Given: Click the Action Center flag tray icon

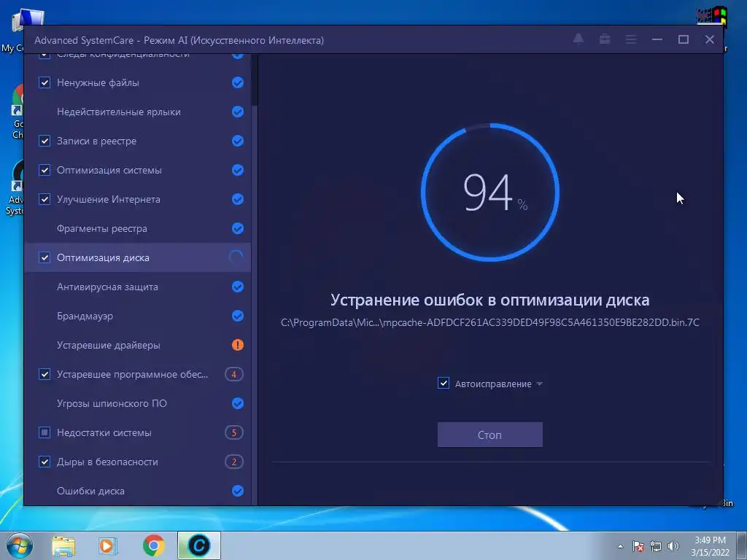Looking at the screenshot, I should pos(638,546).
